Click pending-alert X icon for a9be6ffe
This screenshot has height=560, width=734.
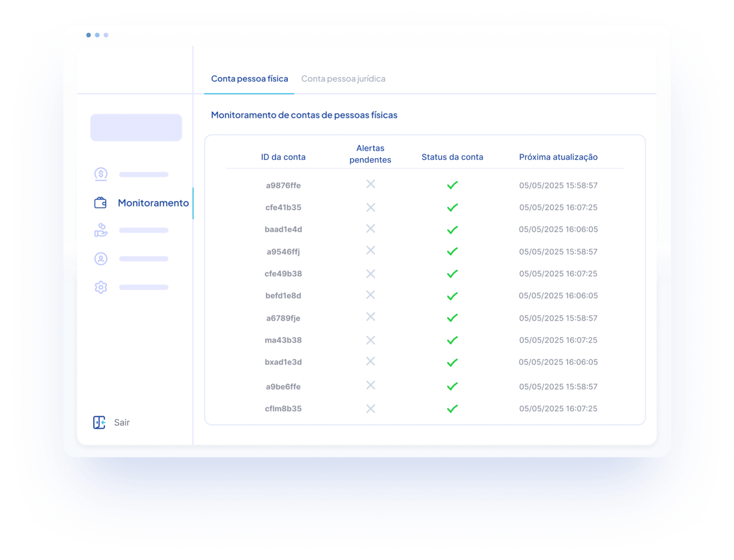click(x=370, y=385)
